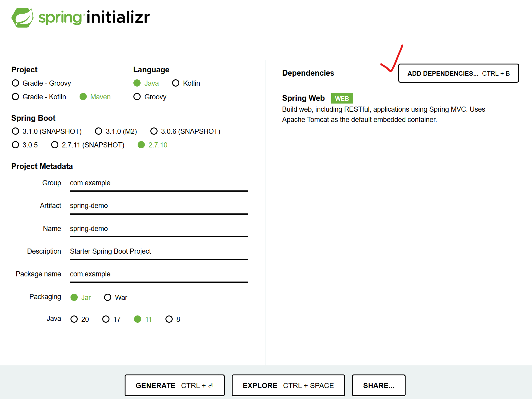Select Spring Boot 3.1.0 (M2)
This screenshot has width=532, height=399.
(116, 131)
